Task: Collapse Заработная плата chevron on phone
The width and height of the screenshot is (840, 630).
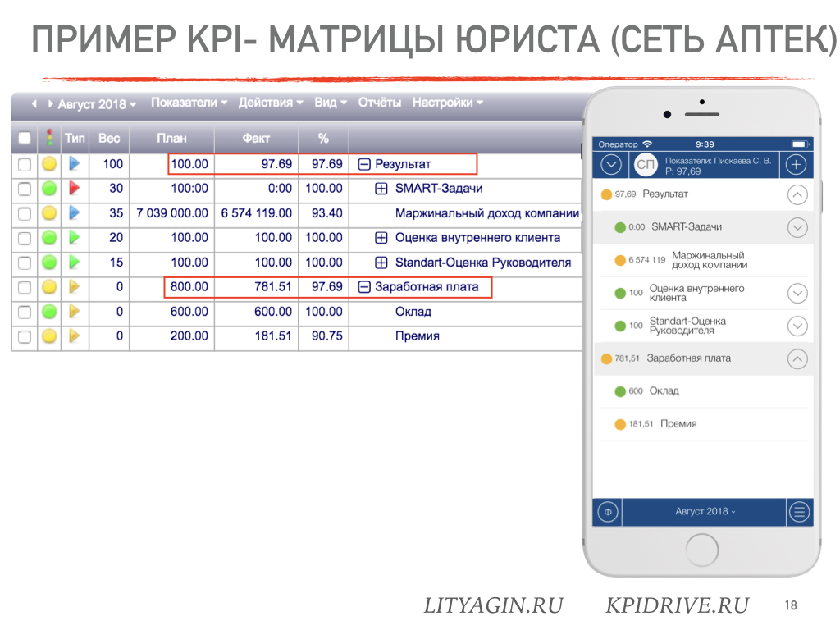Action: pos(797,359)
